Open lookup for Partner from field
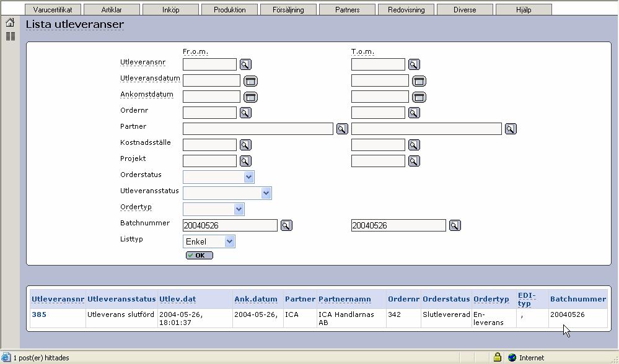 (342, 129)
